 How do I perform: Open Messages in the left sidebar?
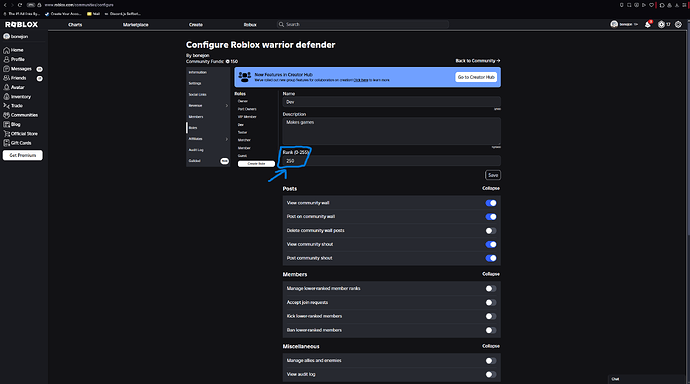coord(18,69)
